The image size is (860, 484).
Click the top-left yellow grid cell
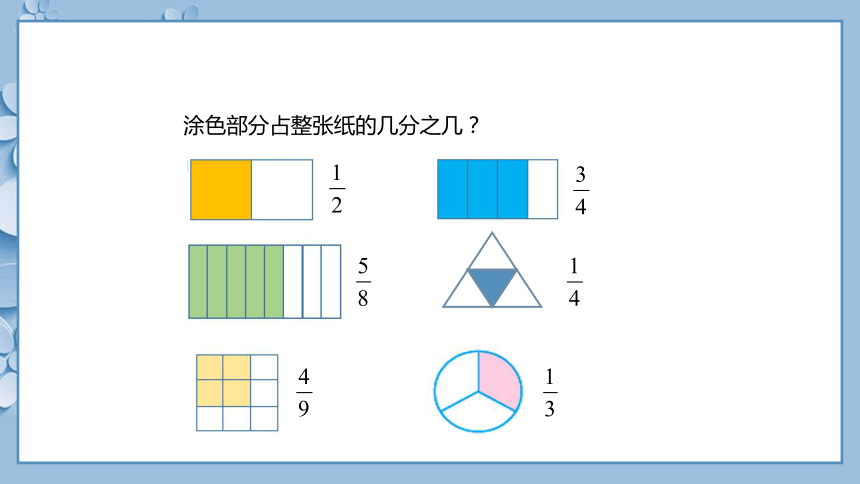[210, 368]
